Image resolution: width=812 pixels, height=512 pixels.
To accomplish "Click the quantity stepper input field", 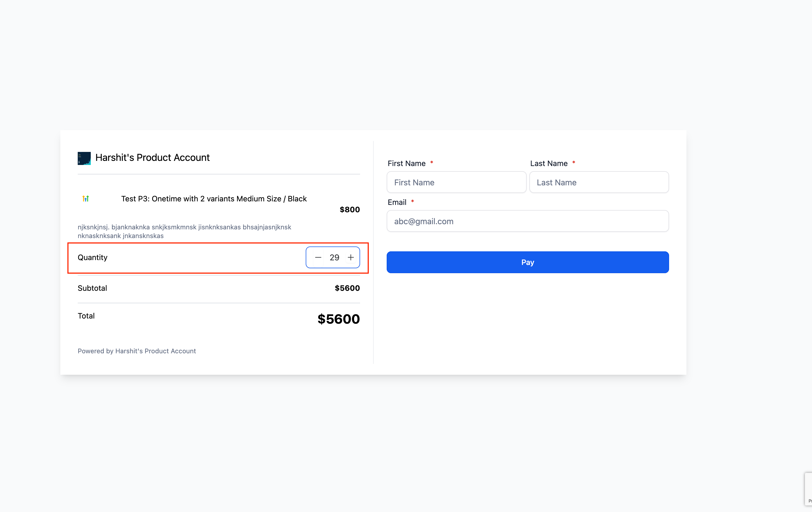I will click(x=333, y=257).
